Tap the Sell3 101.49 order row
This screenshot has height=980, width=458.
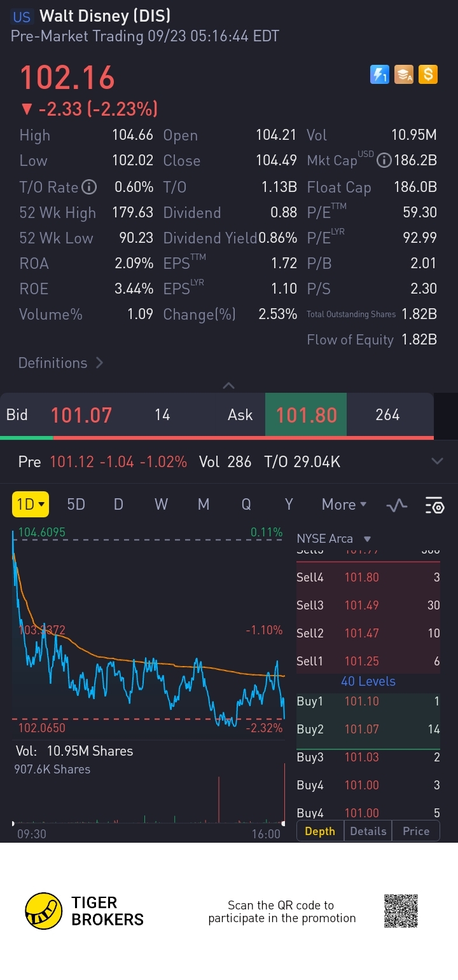tap(368, 605)
